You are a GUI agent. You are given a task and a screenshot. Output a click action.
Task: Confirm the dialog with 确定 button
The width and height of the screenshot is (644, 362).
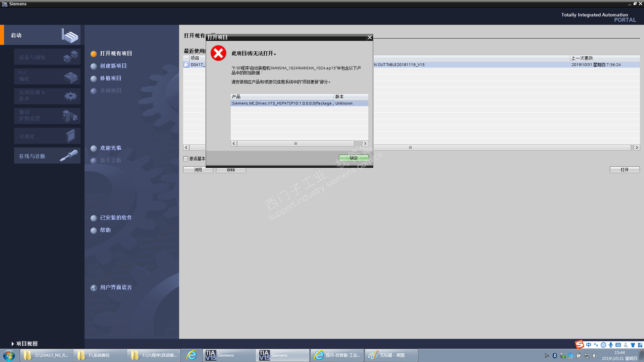(x=354, y=158)
